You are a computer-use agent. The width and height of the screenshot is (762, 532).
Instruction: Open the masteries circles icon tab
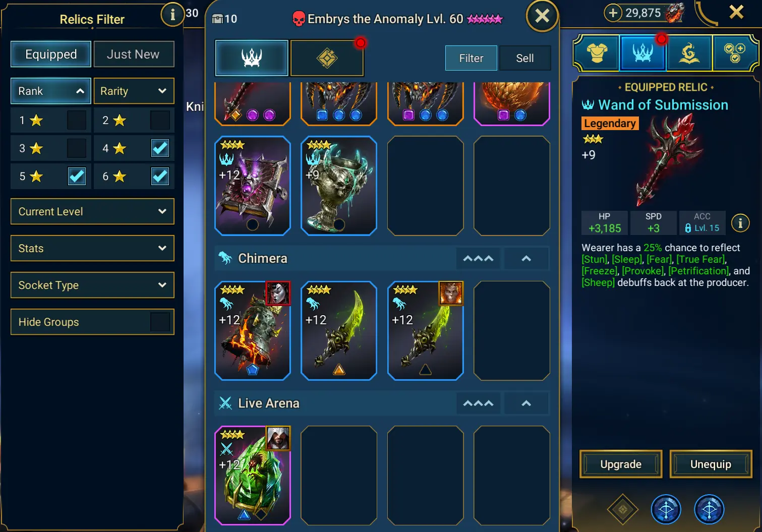click(x=734, y=52)
